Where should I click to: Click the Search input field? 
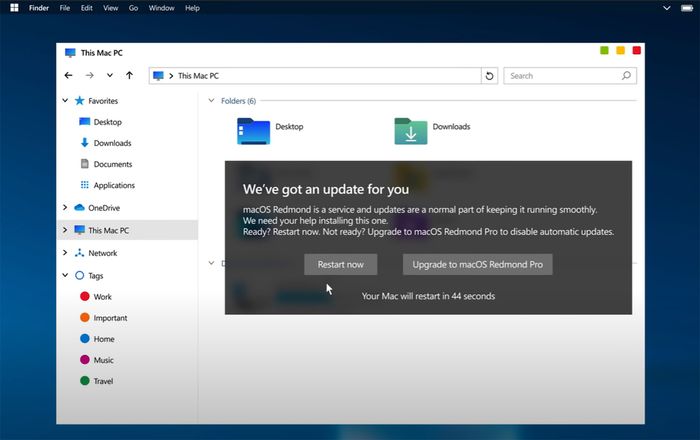click(570, 76)
